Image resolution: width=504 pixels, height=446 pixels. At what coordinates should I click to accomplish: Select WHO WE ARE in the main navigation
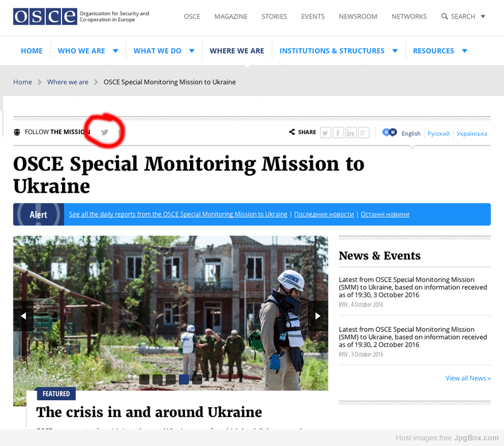pos(82,51)
